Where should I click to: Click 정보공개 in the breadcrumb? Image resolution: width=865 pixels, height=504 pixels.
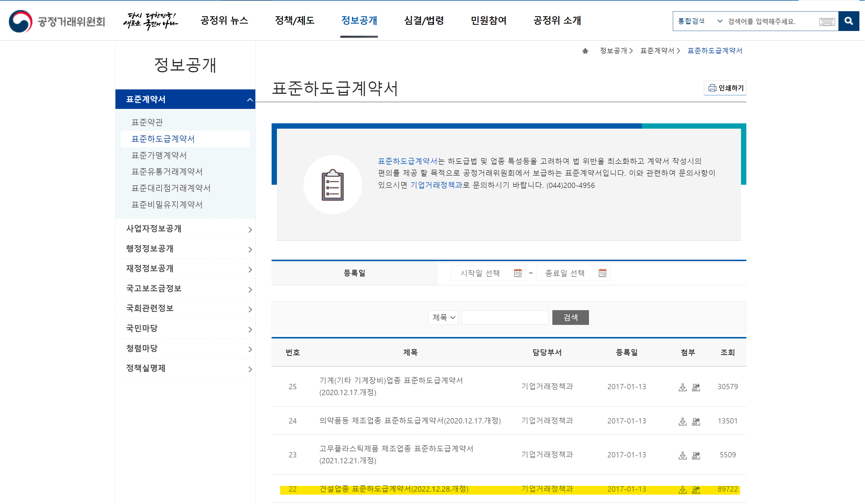coord(613,51)
